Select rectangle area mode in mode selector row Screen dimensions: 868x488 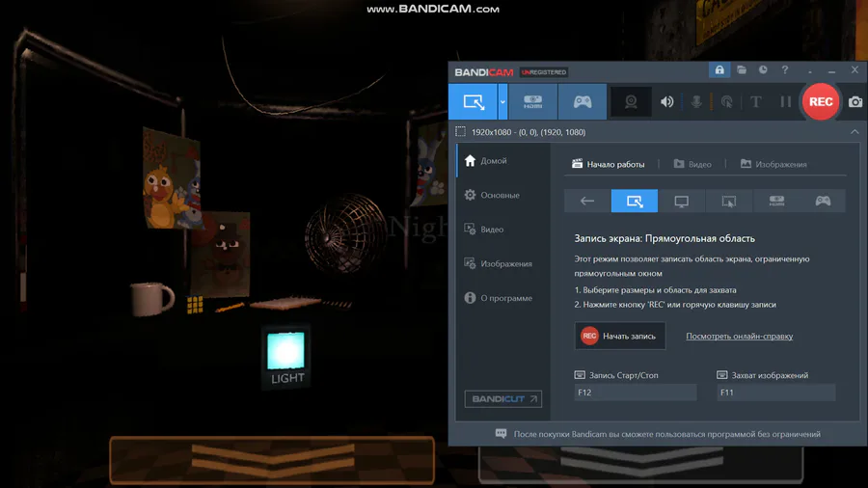pos(635,201)
